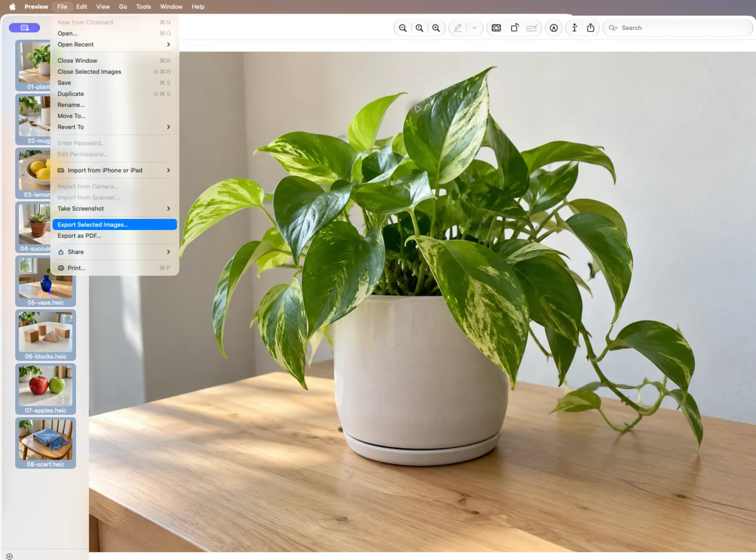756x560 pixels.
Task: Choose Export as PDF…
Action: tap(114, 236)
